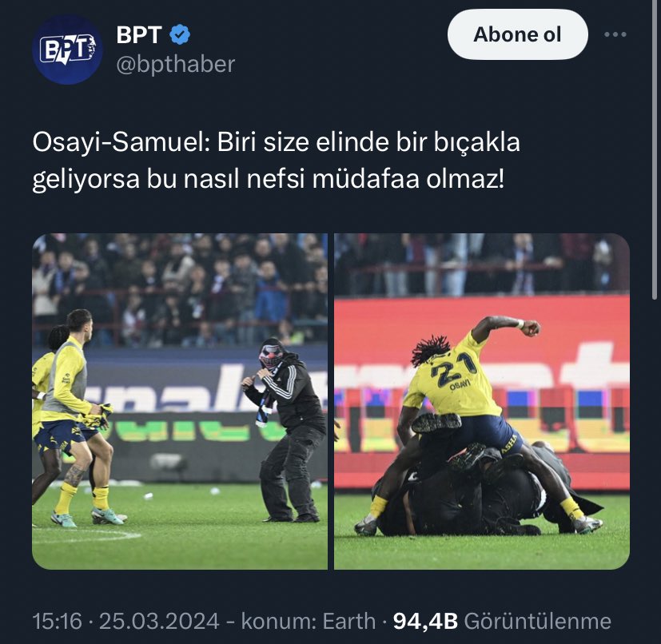Click the blue verified badge next to BPT
Viewport: 661px width, 644px height.
point(180,34)
